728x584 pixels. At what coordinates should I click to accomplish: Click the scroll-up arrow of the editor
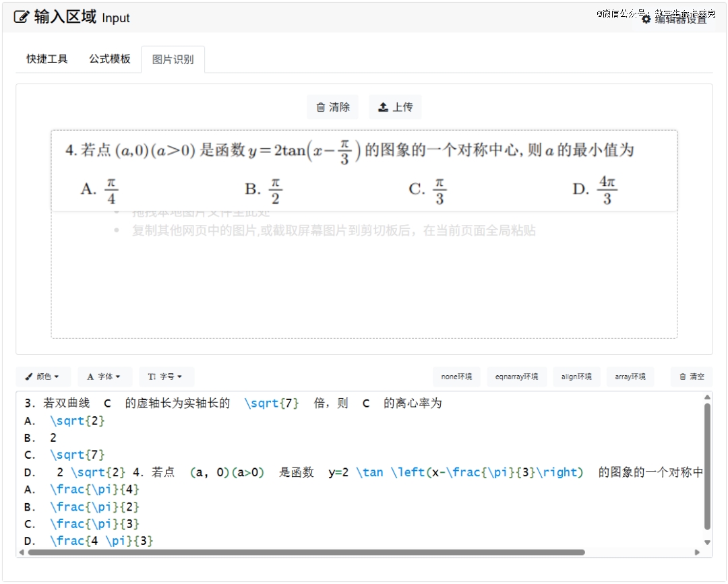point(707,397)
